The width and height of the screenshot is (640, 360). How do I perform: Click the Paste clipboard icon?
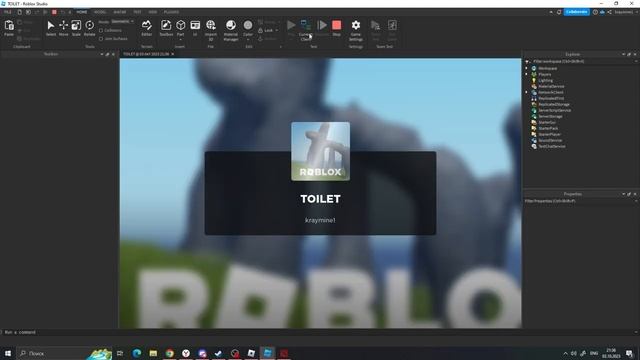[x=9, y=26]
